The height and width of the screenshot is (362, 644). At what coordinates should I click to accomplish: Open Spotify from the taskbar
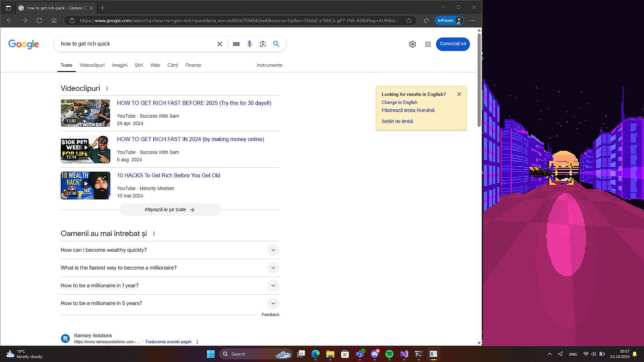click(x=389, y=354)
